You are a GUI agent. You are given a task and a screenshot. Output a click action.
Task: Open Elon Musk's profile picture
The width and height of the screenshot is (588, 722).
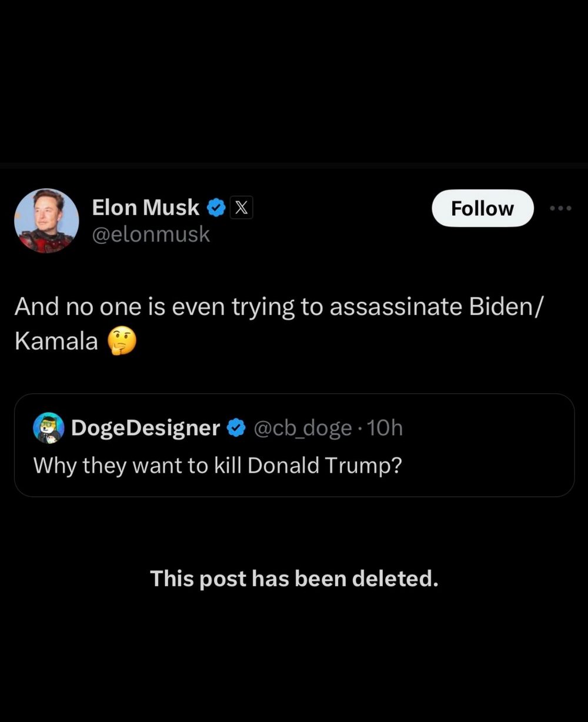point(46,220)
